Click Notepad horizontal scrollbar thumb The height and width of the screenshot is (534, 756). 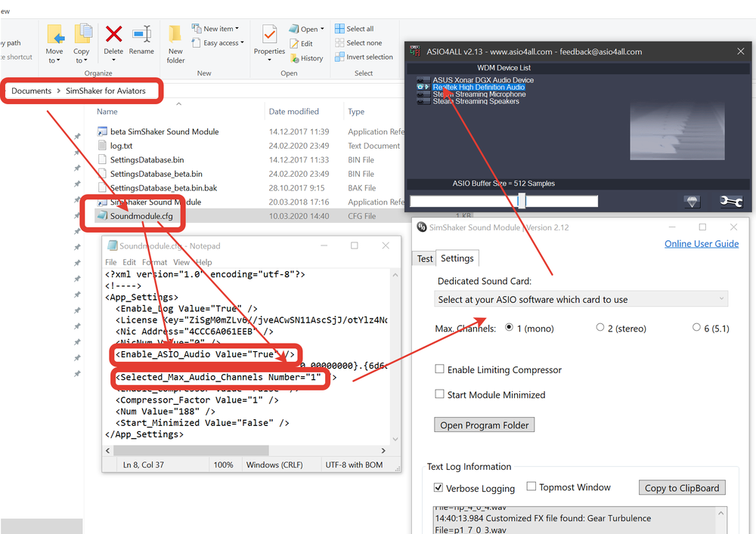click(191, 451)
